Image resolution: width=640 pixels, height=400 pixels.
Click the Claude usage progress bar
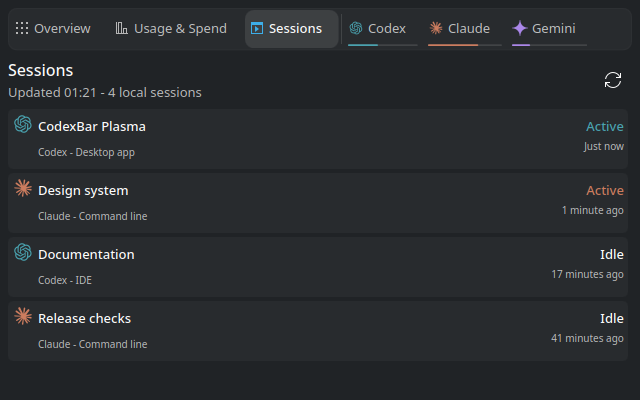(x=465, y=45)
